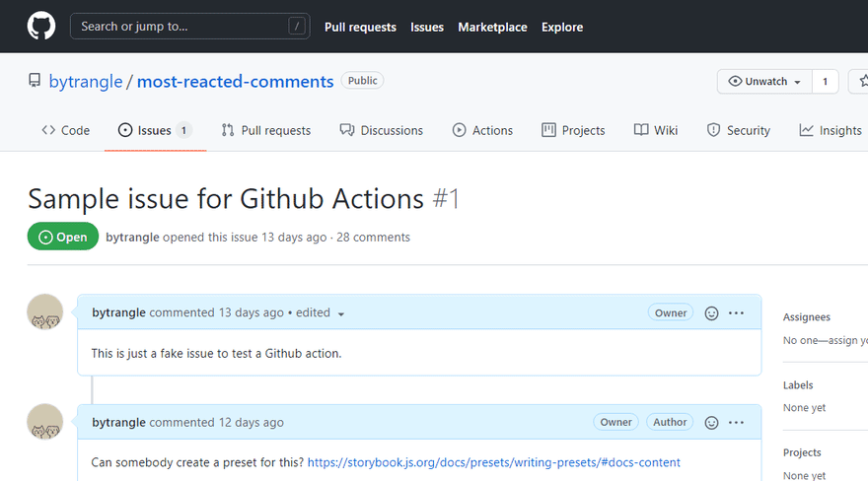Viewport: 868px width, 481px height.
Task: Open the most-reacted-comments repository link
Action: pyautogui.click(x=236, y=81)
